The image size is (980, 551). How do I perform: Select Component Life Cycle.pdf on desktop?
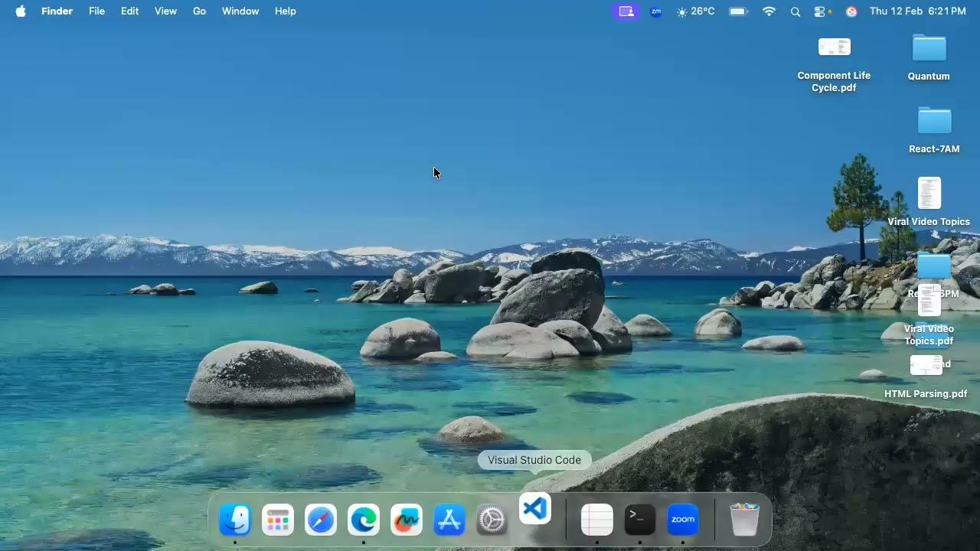point(835,64)
